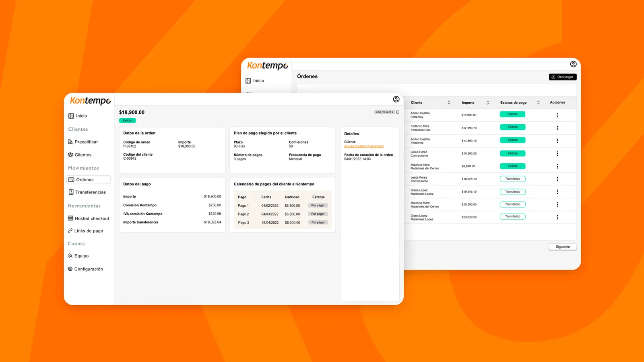Open the user profile icon in the Órdenes window
Viewport: 644px width, 362px height.
[x=573, y=64]
